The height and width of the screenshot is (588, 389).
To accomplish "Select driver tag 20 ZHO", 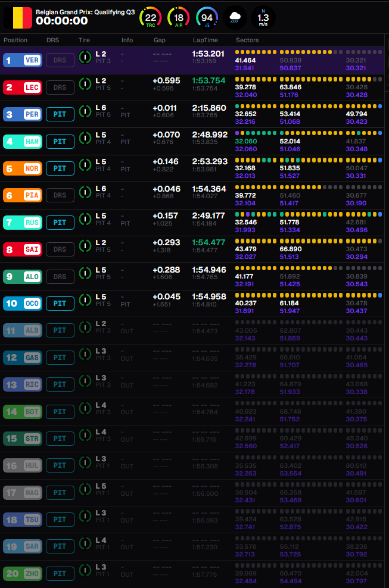I will click(23, 573).
